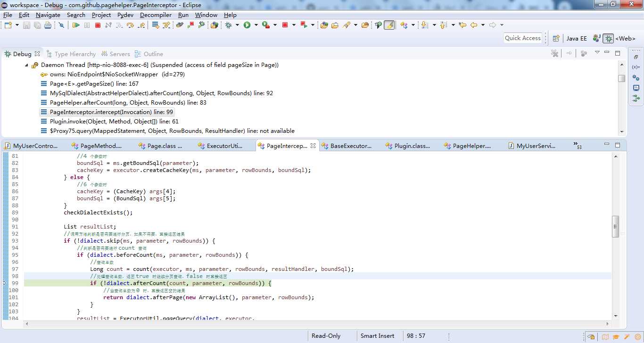The image size is (644, 343).
Task: Click the Open Type icon
Action: [x=324, y=25]
